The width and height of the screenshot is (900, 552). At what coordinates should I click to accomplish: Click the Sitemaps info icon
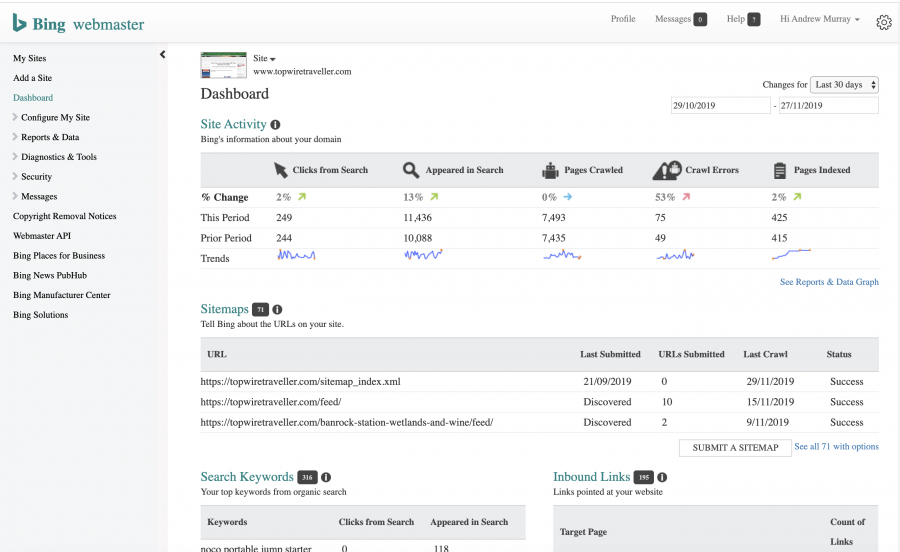[277, 309]
